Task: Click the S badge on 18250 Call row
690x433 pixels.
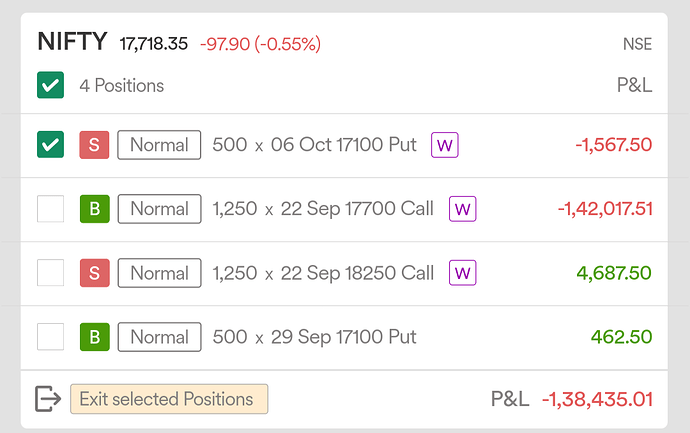Action: (95, 273)
